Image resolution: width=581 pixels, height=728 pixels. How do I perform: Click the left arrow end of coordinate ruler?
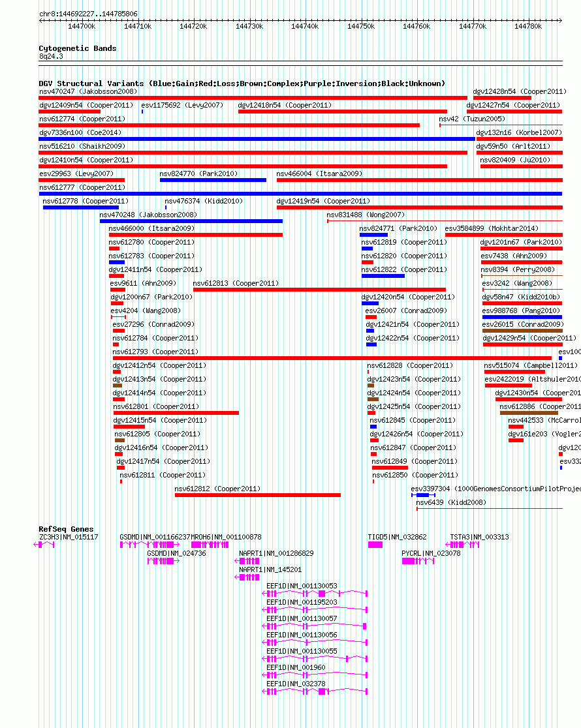(41, 20)
